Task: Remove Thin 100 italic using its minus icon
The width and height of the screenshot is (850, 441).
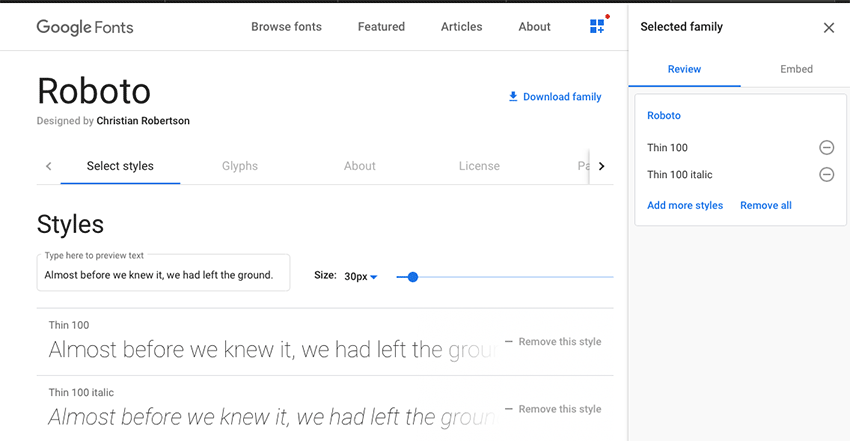Action: tap(826, 174)
